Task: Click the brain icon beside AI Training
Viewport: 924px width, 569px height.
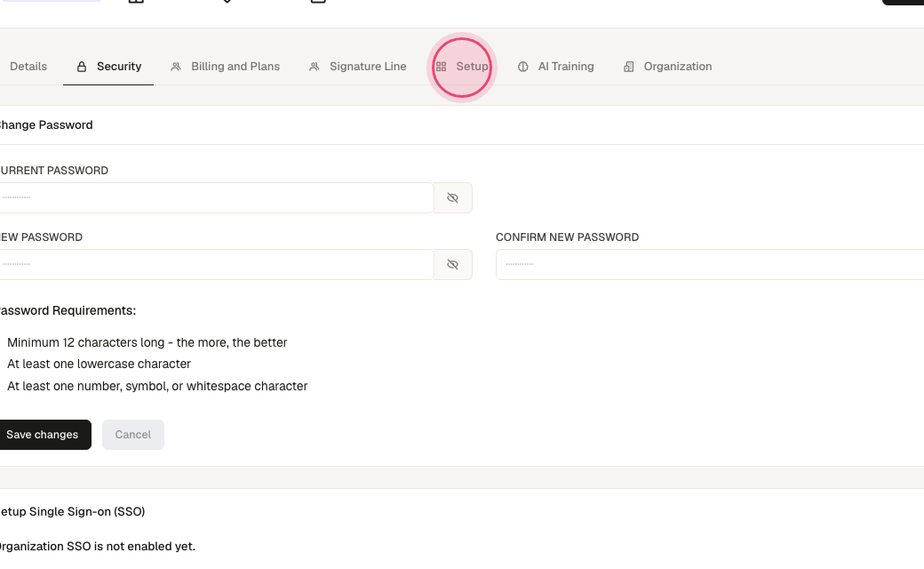Action: click(x=522, y=67)
